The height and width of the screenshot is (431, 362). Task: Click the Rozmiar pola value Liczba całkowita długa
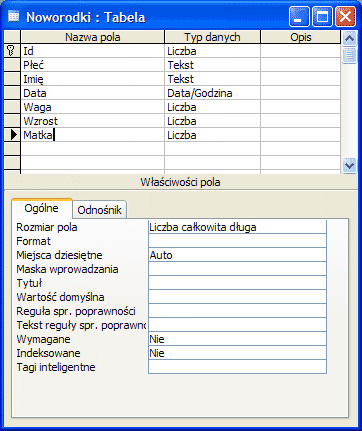click(237, 227)
